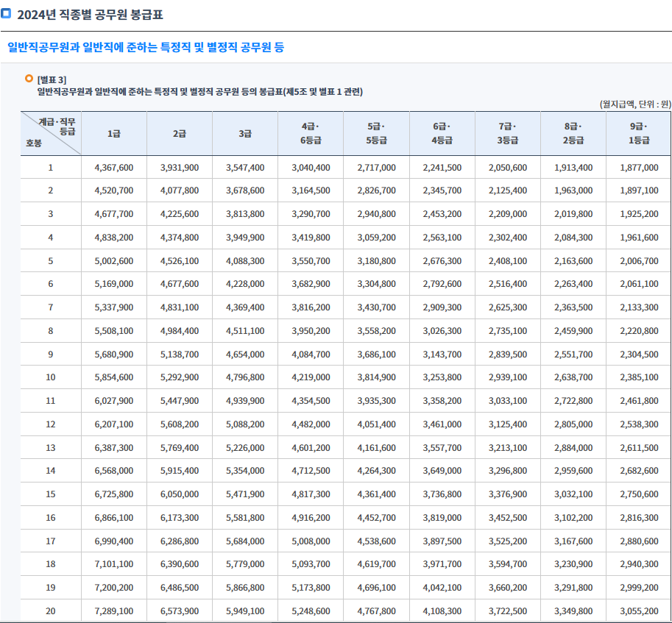Select cell value 1,877,000
The width and height of the screenshot is (672, 623).
pyautogui.click(x=639, y=168)
